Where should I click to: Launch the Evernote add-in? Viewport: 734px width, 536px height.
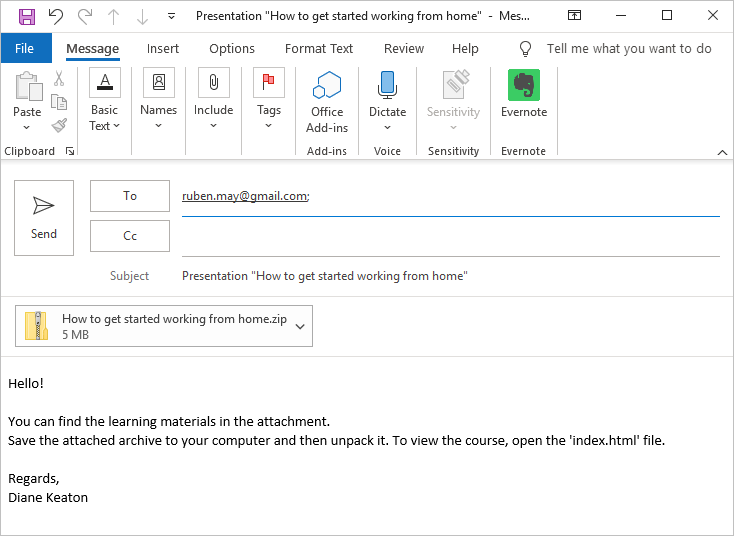coord(524,94)
